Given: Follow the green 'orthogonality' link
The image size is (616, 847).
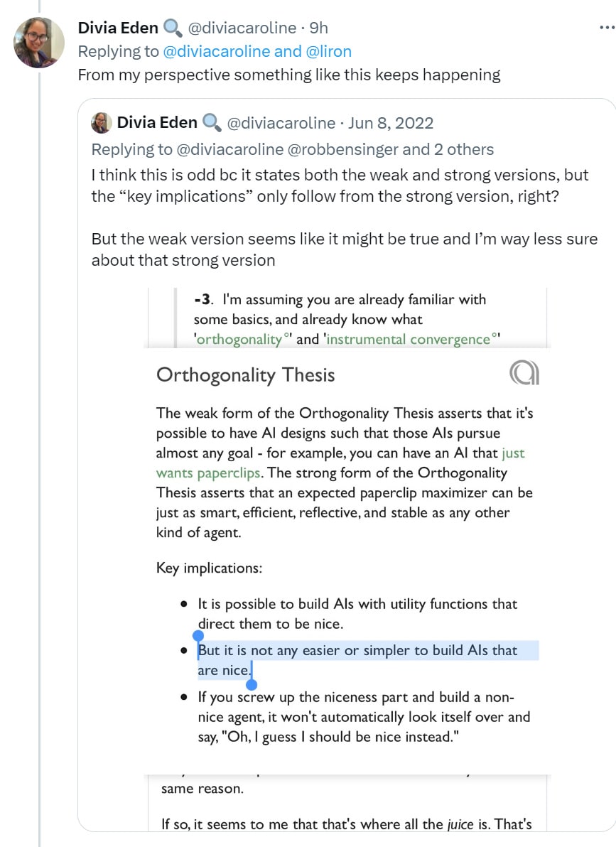Looking at the screenshot, I should click(239, 340).
